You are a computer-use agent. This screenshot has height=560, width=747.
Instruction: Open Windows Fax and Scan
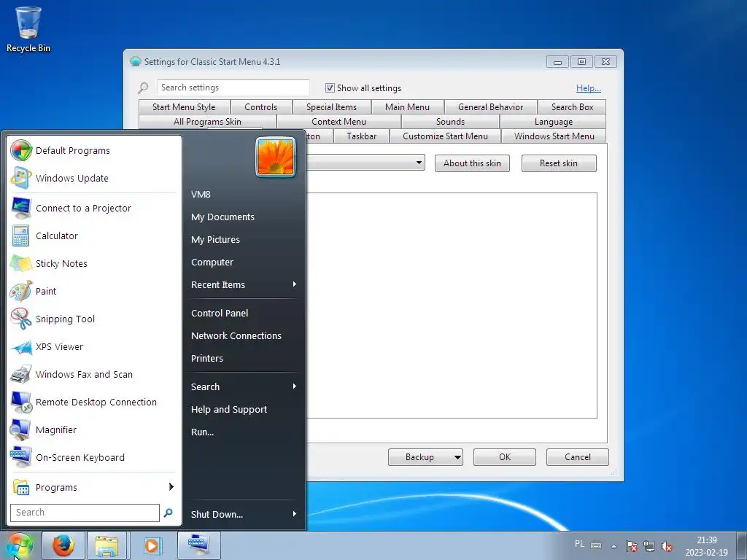tap(94, 374)
